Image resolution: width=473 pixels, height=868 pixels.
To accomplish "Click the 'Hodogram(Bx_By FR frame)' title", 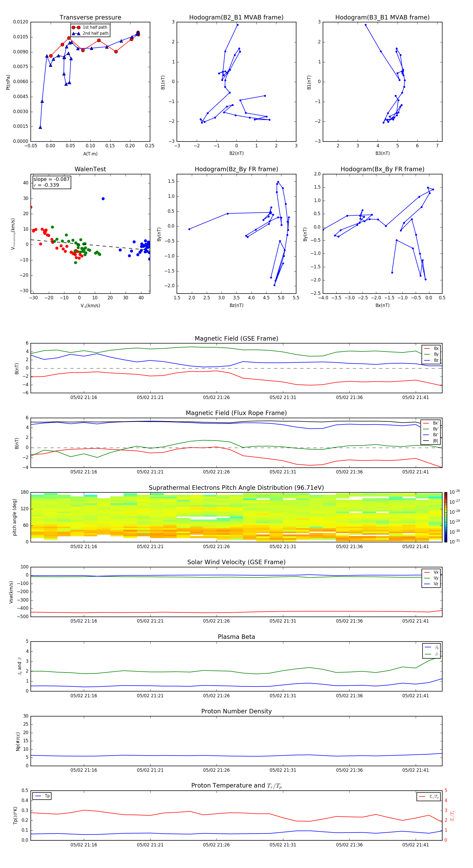I will pyautogui.click(x=382, y=169).
